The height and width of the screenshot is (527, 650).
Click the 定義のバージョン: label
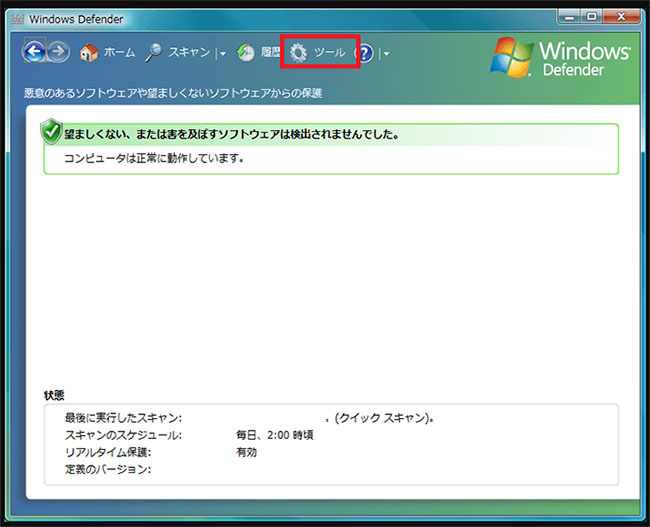coord(108,469)
